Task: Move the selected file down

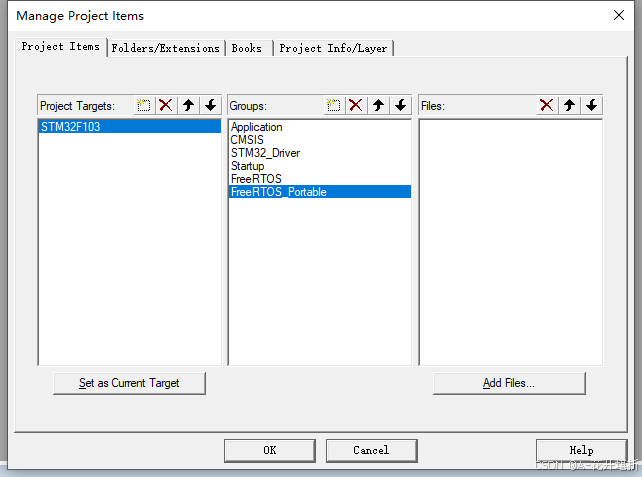Action: click(591, 105)
